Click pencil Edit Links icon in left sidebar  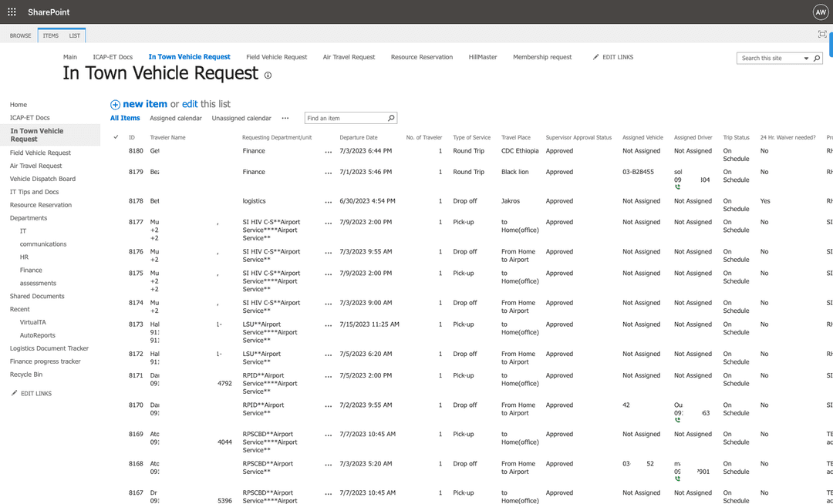point(15,394)
